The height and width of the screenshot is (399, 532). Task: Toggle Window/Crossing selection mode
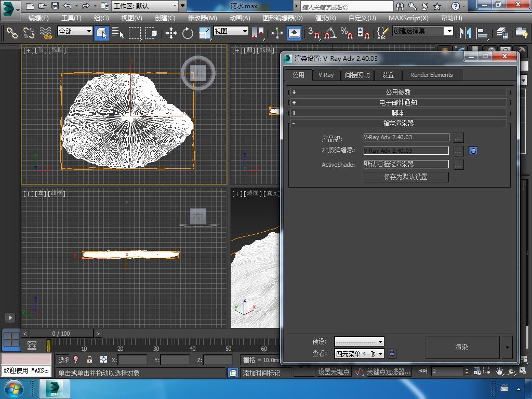coord(151,33)
